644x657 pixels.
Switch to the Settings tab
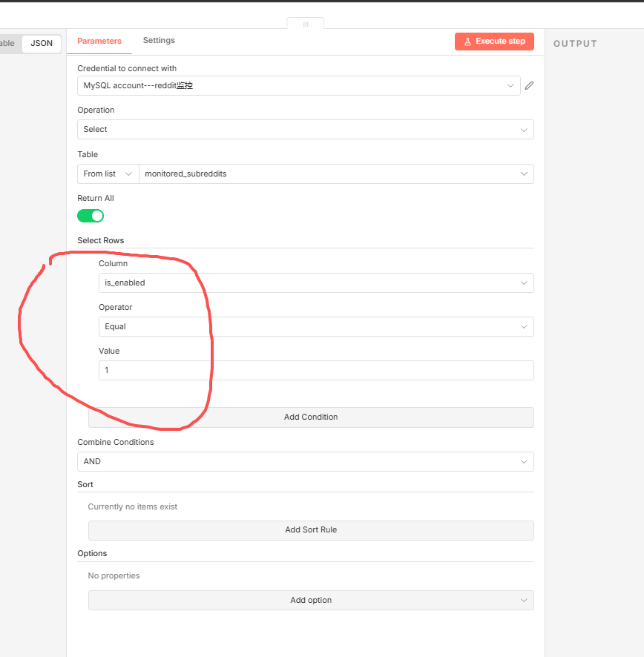point(159,41)
